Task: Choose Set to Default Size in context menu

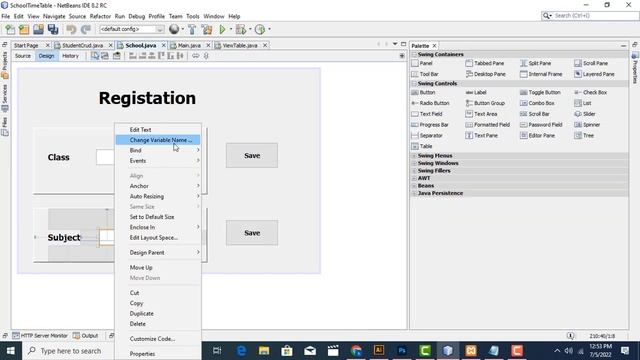Action: [x=158, y=217]
